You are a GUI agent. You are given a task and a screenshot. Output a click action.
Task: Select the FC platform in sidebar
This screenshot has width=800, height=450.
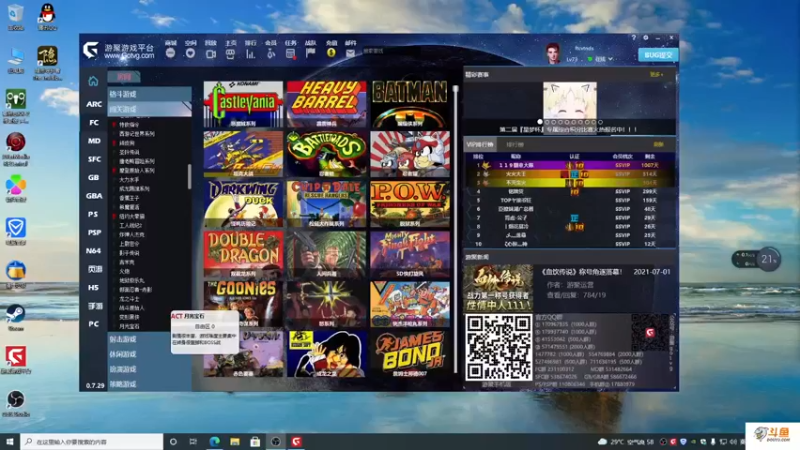pos(94,122)
